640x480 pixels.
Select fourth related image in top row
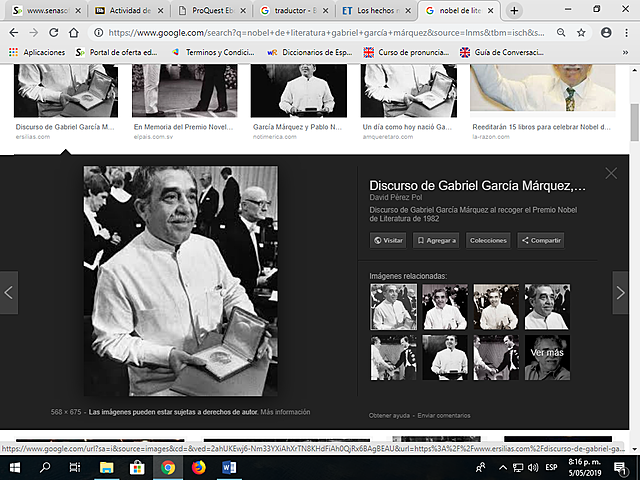click(547, 307)
